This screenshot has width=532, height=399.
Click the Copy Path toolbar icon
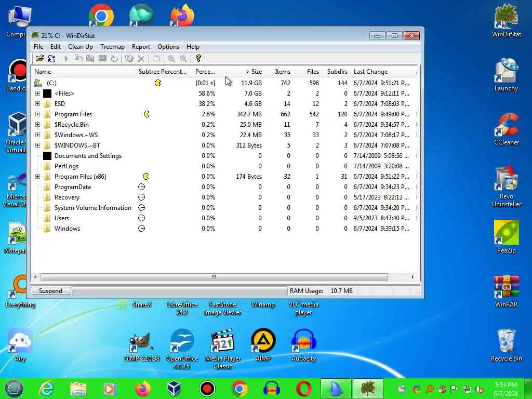pyautogui.click(x=78, y=58)
